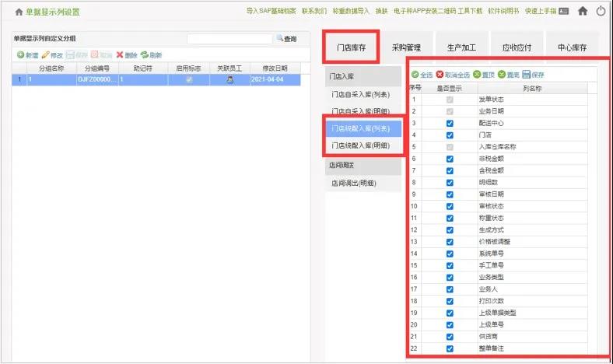Click the 入库仓库名称 row name
Viewport: 613px width, 364px height.
498,147
